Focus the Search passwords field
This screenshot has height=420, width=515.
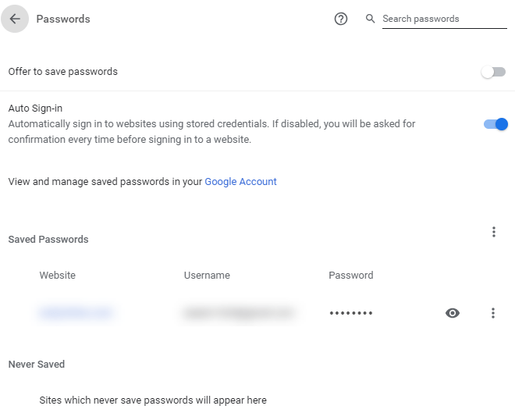click(445, 19)
